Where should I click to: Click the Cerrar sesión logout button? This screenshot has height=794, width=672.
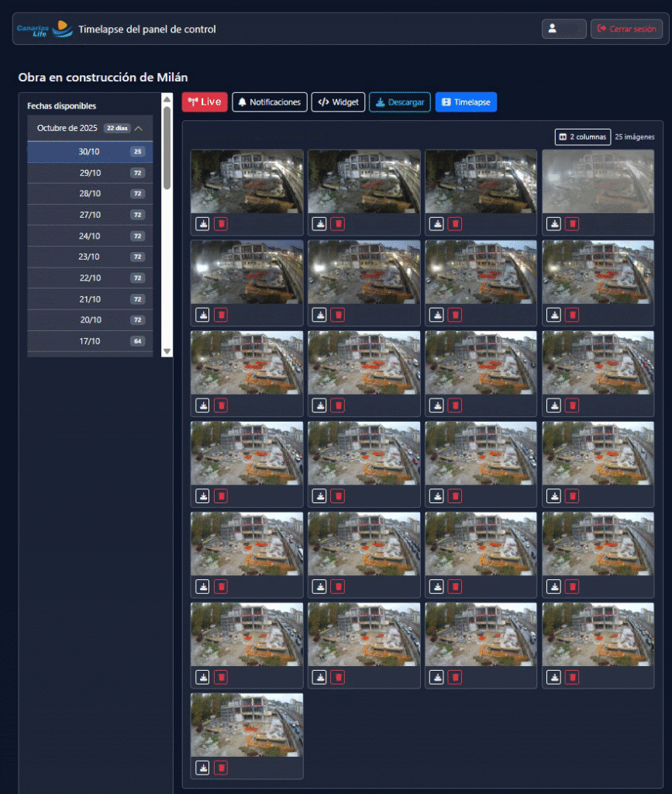[626, 29]
